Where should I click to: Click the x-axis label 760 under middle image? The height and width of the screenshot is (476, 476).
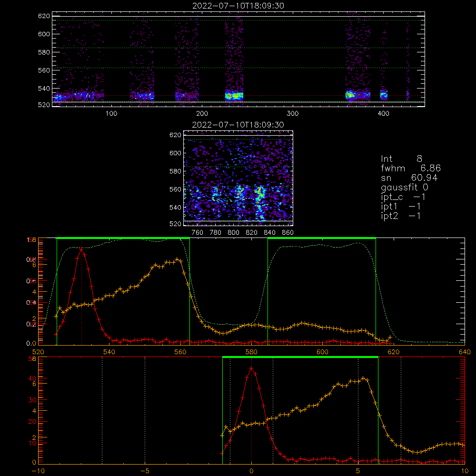click(198, 233)
